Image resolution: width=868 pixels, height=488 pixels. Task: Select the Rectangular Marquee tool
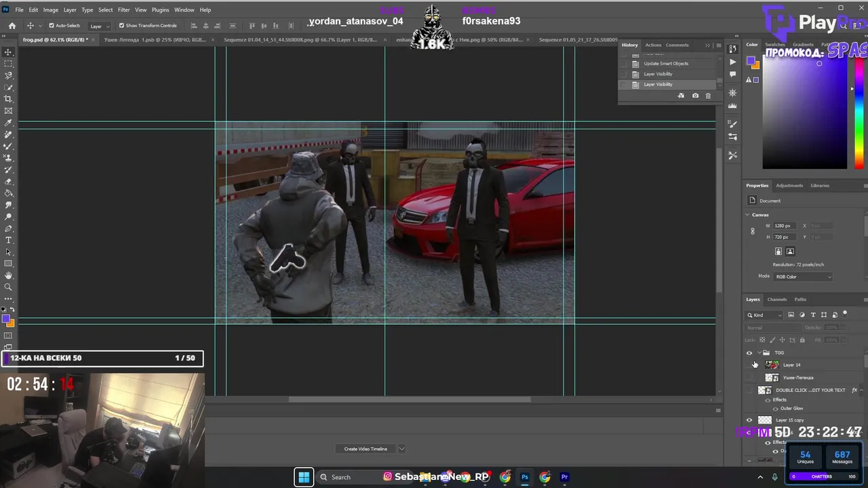point(8,64)
